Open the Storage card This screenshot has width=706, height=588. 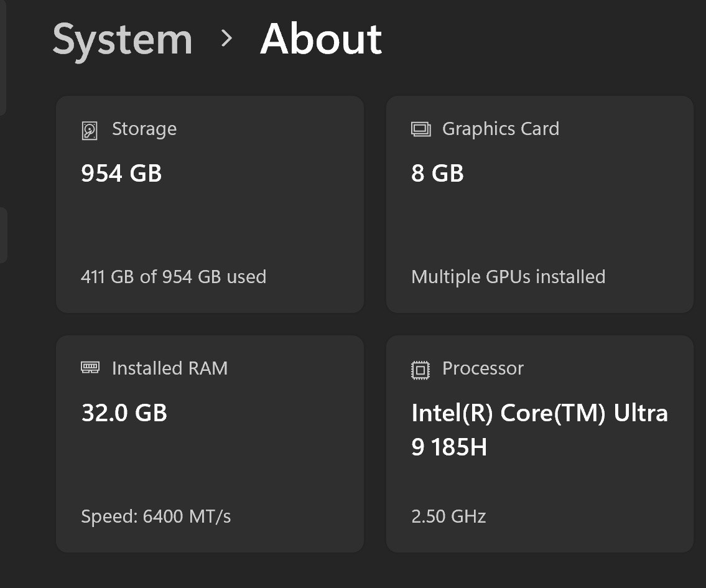210,205
